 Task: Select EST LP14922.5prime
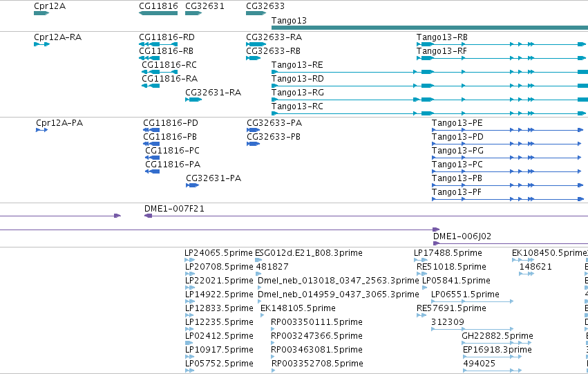click(x=219, y=295)
